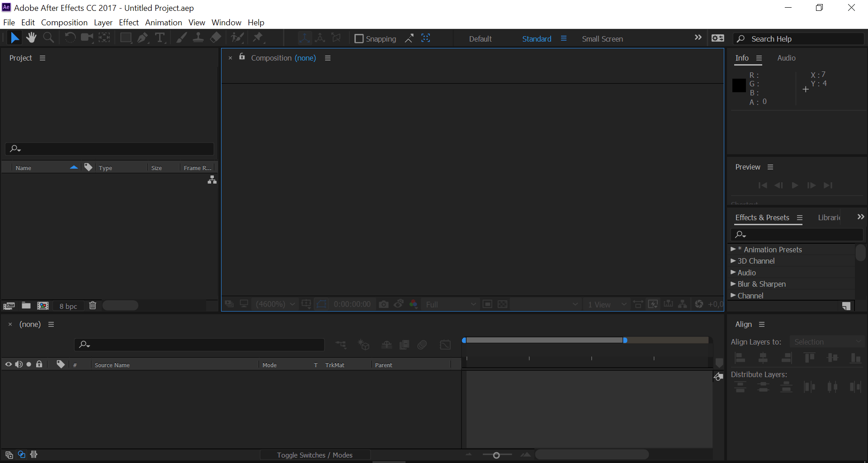The height and width of the screenshot is (463, 868).
Task: Expand the 3D Channel effects category
Action: click(x=733, y=261)
